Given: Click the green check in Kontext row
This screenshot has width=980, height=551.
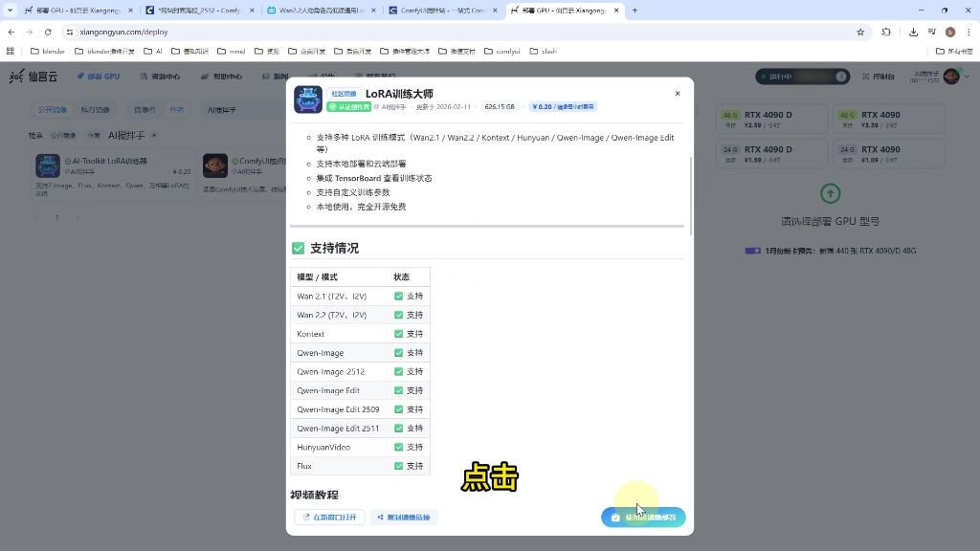Looking at the screenshot, I should (399, 334).
